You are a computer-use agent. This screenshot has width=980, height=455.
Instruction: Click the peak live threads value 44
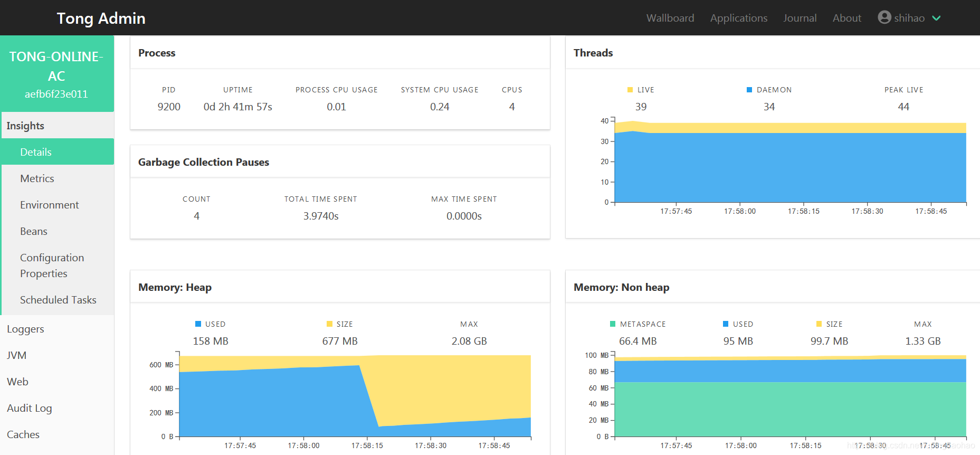903,107
